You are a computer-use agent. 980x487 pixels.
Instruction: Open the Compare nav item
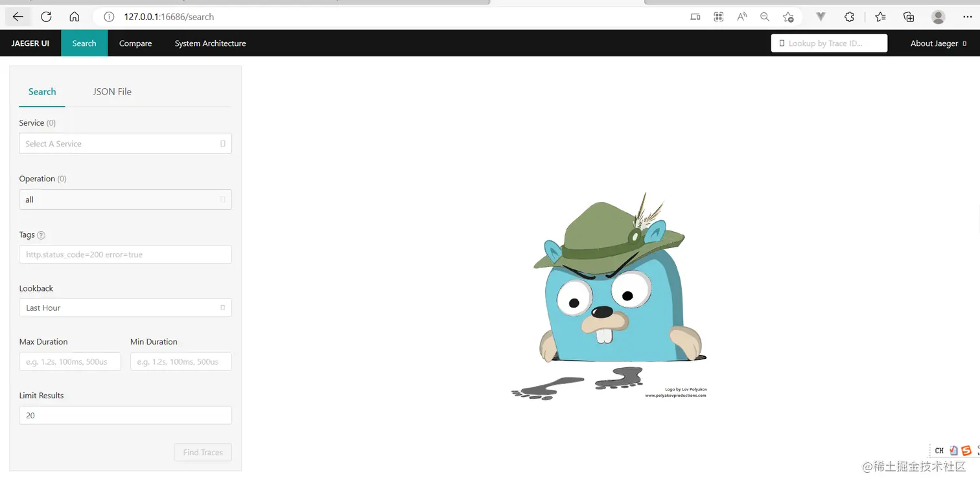point(135,43)
